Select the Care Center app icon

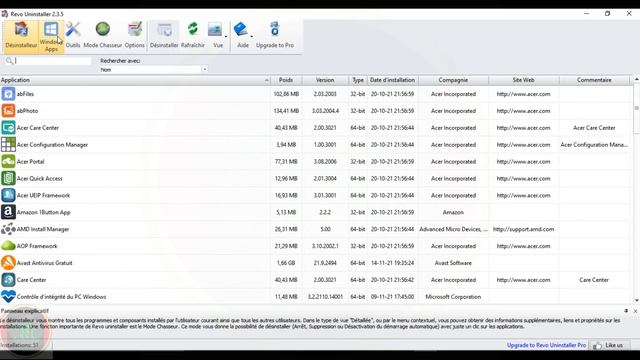8,280
